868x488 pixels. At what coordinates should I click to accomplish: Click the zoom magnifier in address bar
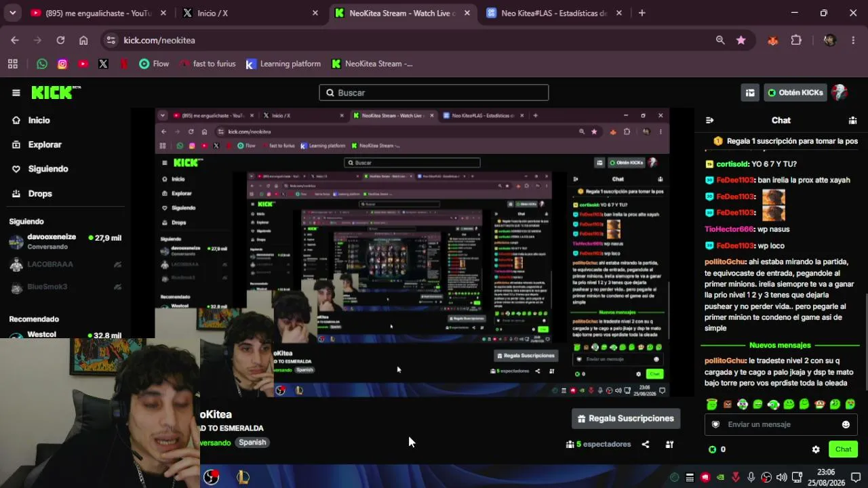(720, 40)
